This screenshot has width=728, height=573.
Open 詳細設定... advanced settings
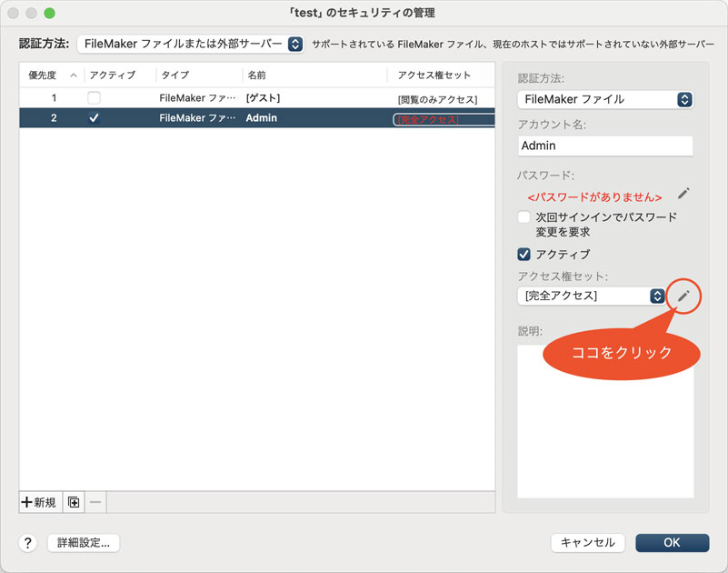pos(84,543)
